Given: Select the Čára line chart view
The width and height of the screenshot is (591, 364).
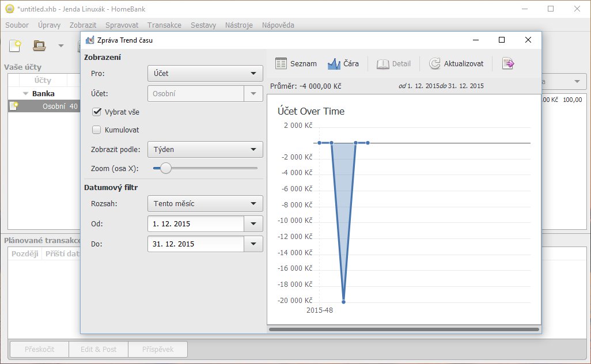Looking at the screenshot, I should [x=343, y=64].
